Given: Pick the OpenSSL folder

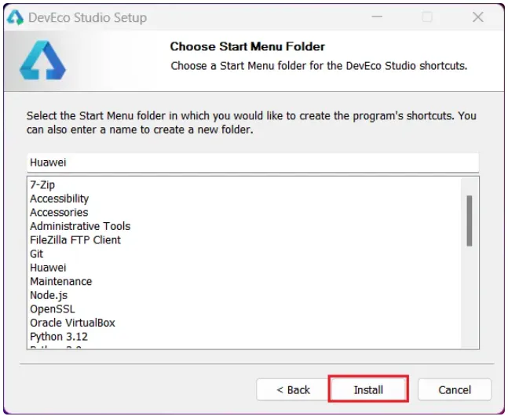Looking at the screenshot, I should pyautogui.click(x=52, y=309).
